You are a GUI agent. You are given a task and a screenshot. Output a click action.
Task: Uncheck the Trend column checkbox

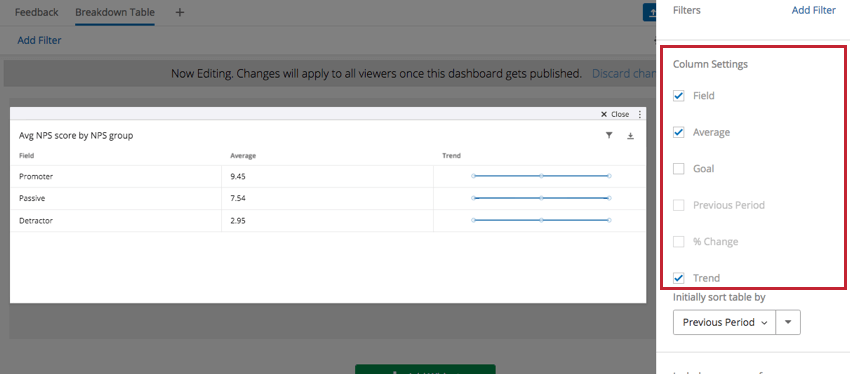pos(679,278)
